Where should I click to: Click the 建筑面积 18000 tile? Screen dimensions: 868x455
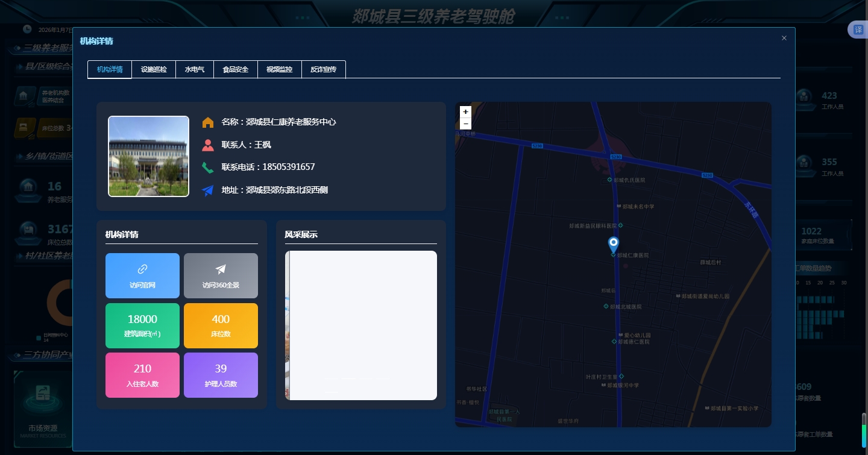(142, 325)
